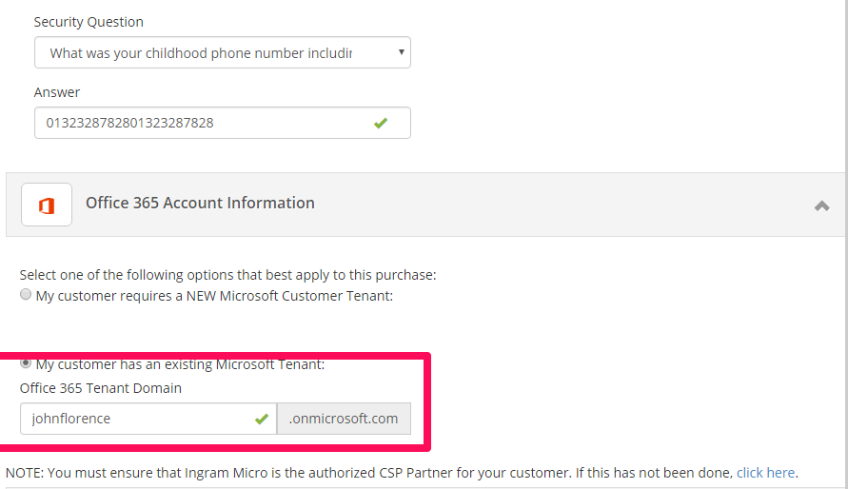The height and width of the screenshot is (489, 868).
Task: Click the security Answer input field
Action: click(222, 123)
